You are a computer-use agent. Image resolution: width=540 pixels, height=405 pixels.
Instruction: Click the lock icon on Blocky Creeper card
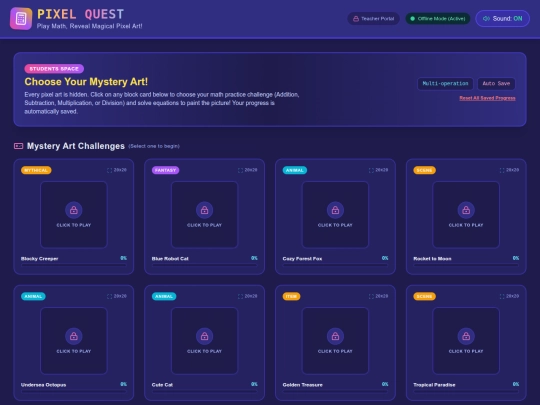pyautogui.click(x=74, y=210)
